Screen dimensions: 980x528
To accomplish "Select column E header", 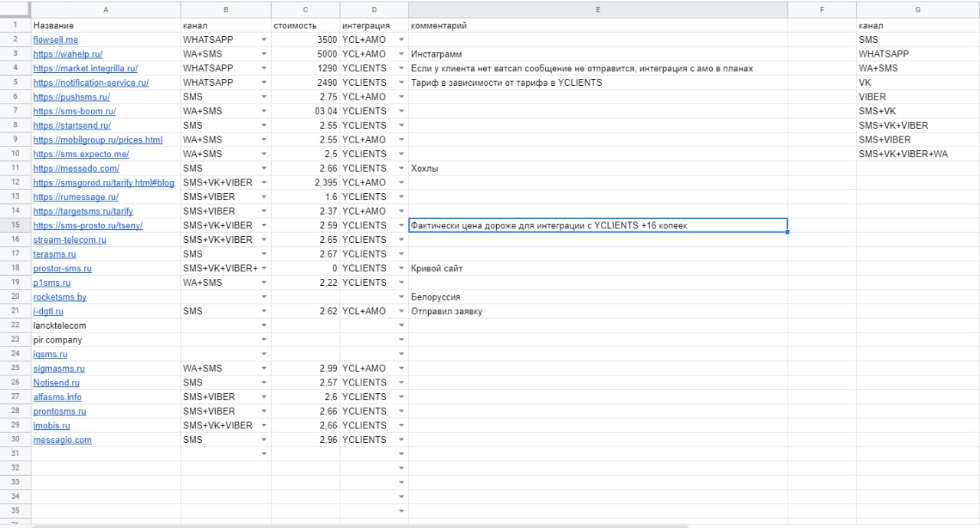I will (598, 9).
